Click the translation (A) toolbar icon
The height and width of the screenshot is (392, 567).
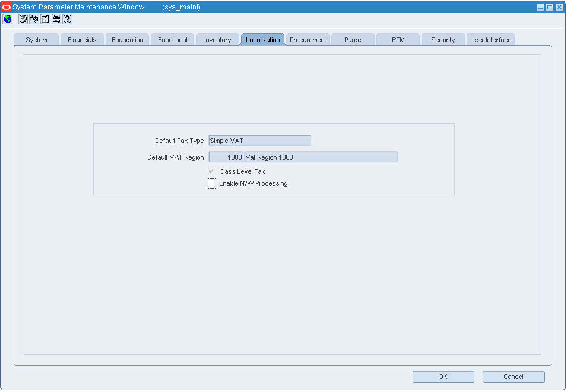point(34,19)
